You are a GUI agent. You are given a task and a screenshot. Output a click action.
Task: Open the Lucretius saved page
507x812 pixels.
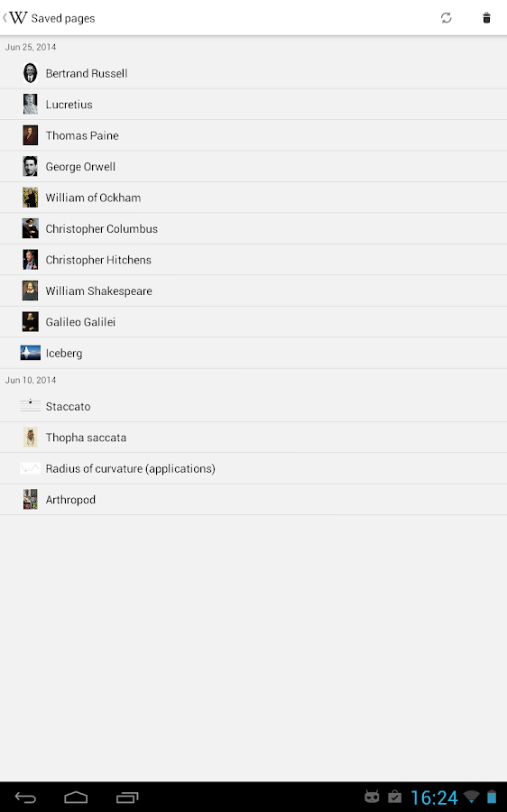click(x=253, y=105)
